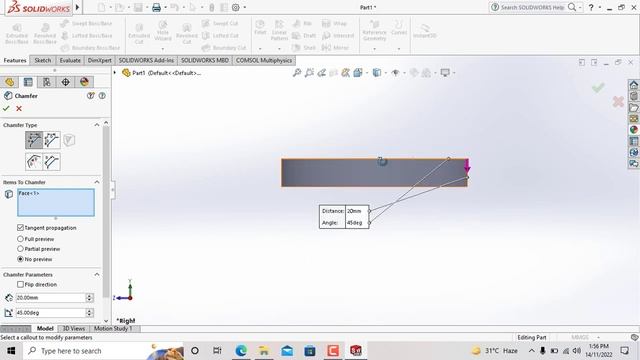Open Microsoft Edge from the taskbar
Viewport: 640px width, 360px height.
(241, 351)
